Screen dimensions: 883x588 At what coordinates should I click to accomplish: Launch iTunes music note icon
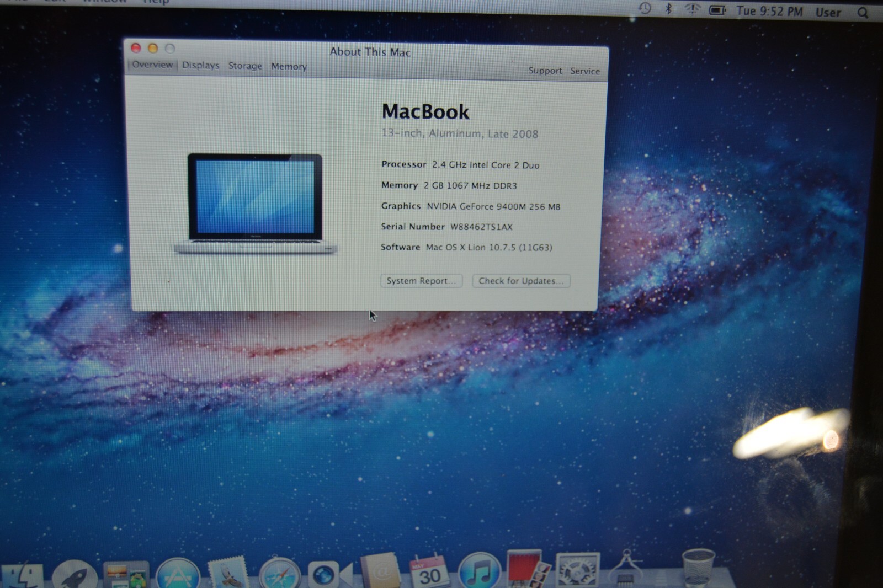pos(479,571)
